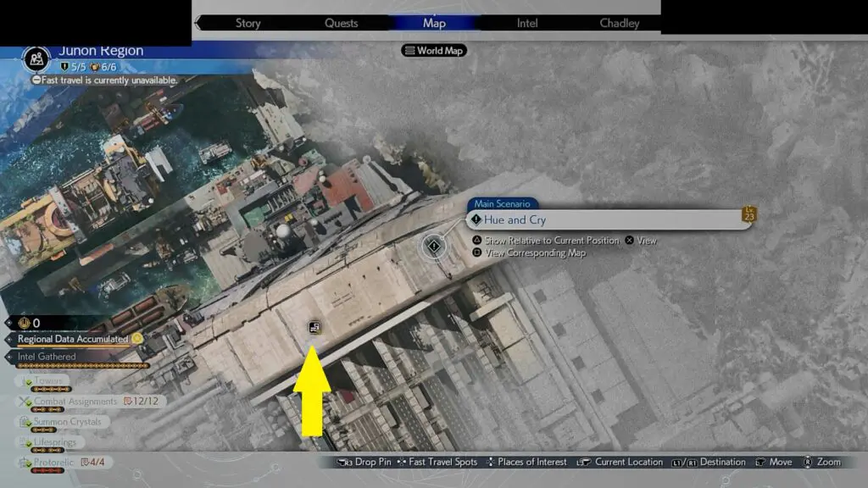Open the Chadley tab

620,23
